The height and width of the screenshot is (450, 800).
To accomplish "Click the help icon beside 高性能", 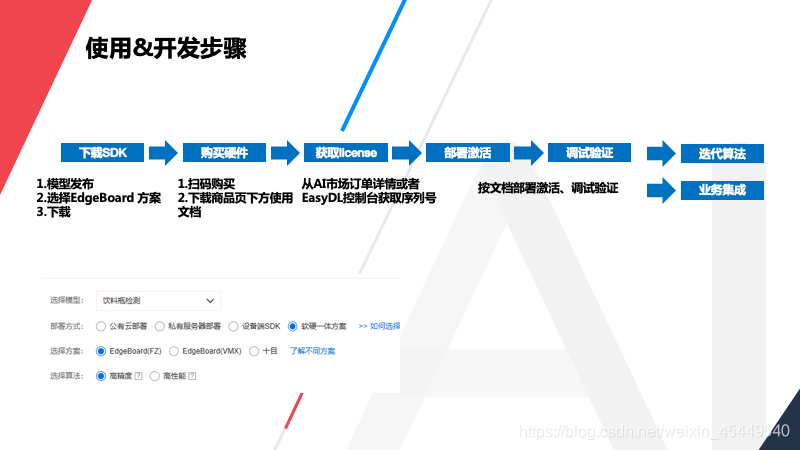I will (192, 376).
